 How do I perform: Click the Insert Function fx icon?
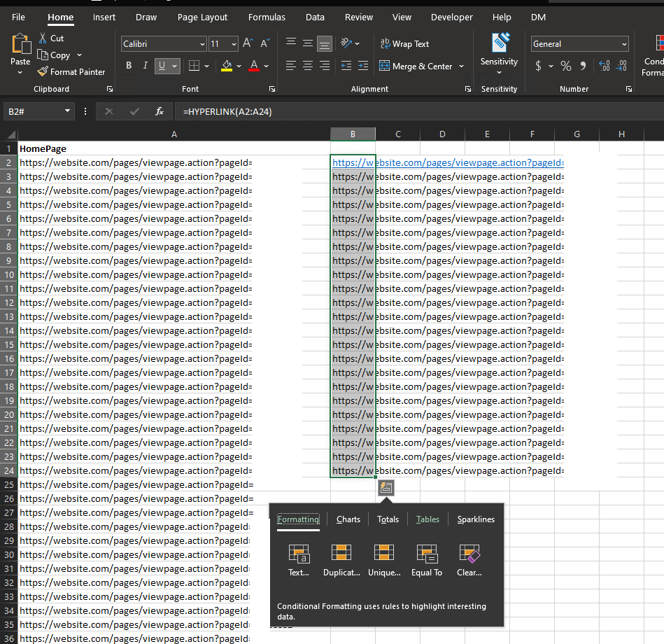coord(160,111)
